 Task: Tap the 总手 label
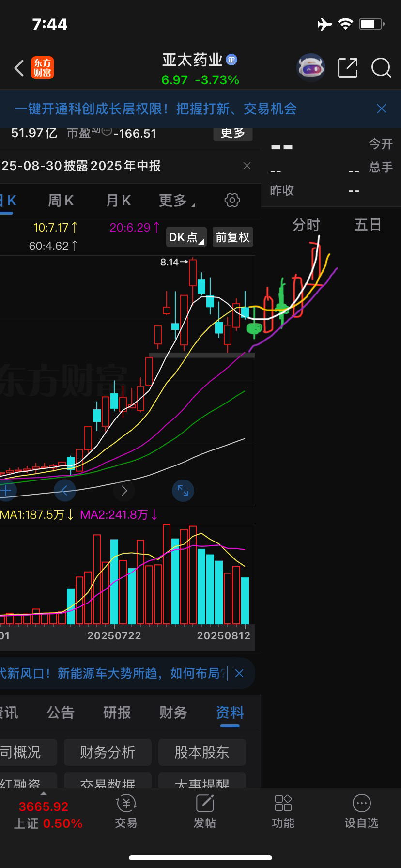pos(381,168)
